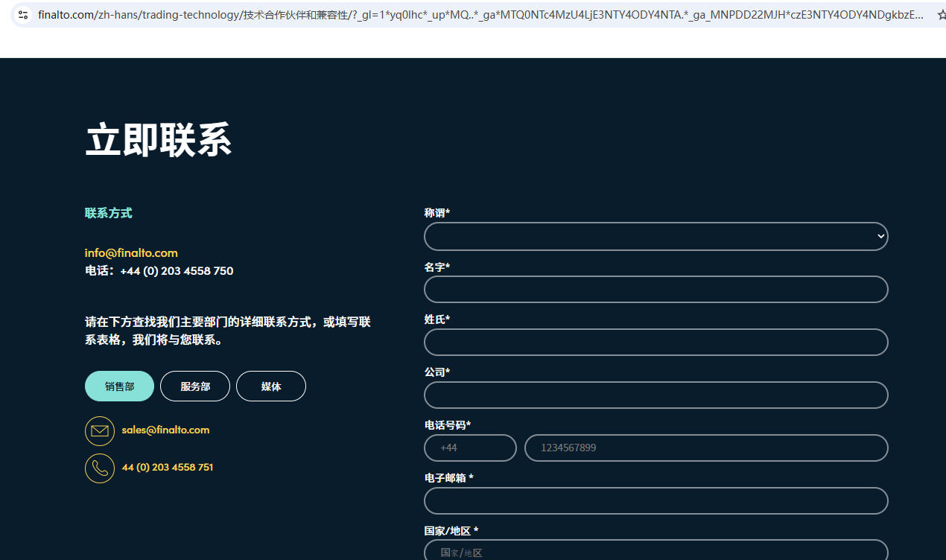Click the phone number field with 1234567899
The width and height of the screenshot is (946, 560).
pyautogui.click(x=706, y=448)
